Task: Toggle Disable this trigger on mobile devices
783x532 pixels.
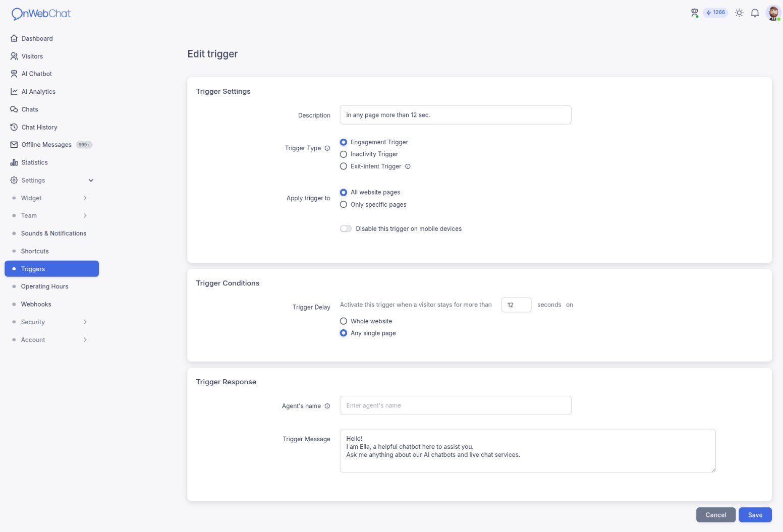Action: point(346,228)
